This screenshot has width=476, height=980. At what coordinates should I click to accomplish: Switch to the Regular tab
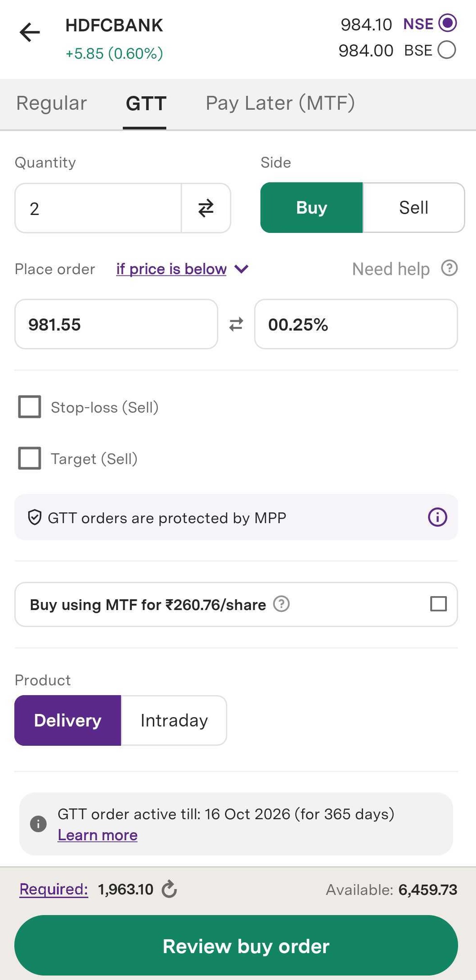pyautogui.click(x=52, y=103)
